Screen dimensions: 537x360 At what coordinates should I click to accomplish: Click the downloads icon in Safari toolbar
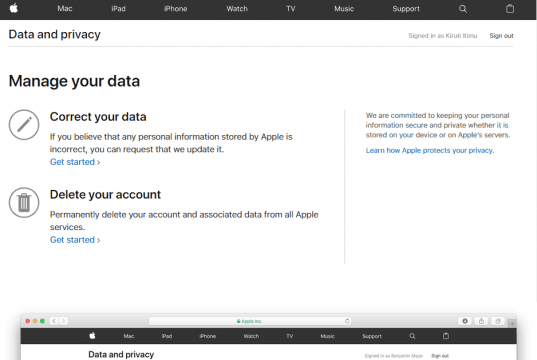coord(465,321)
